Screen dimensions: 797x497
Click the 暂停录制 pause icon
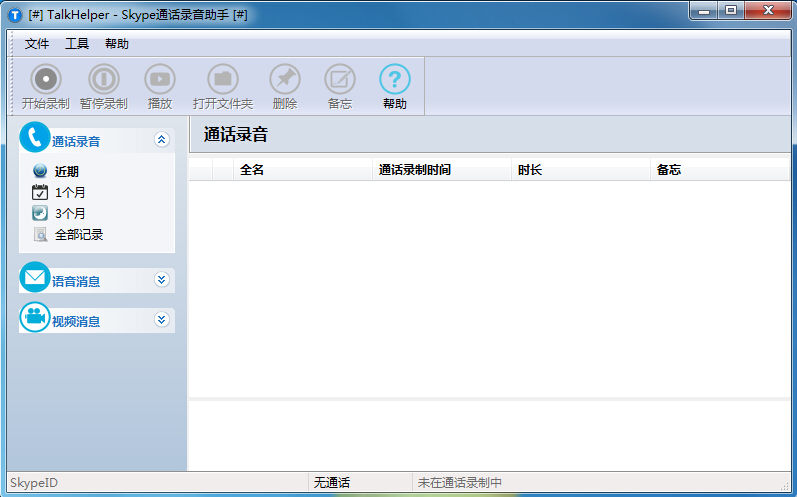coord(104,79)
